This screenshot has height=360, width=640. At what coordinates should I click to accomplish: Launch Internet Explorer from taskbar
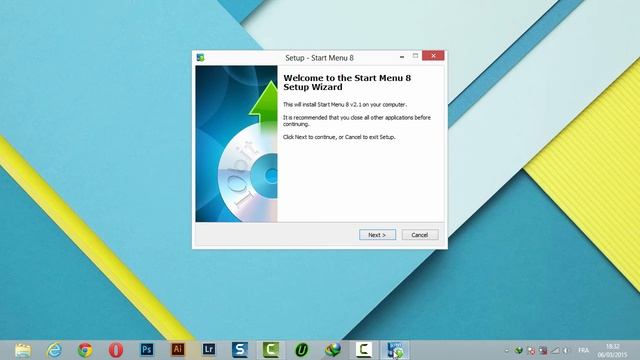(x=54, y=350)
